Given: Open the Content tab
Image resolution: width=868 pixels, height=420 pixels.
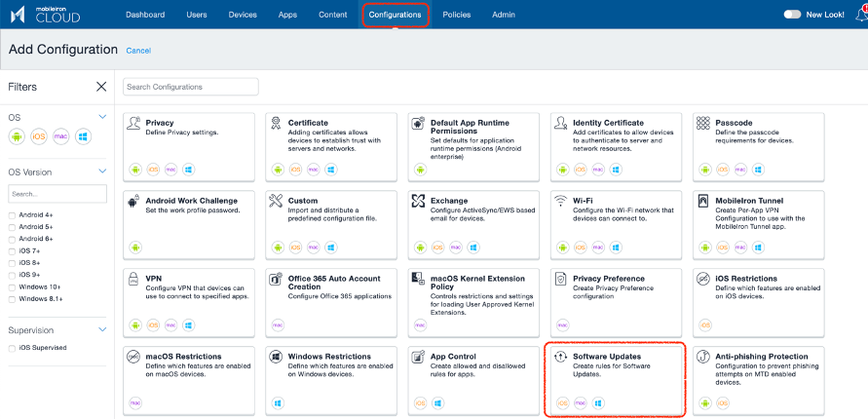Looking at the screenshot, I should 333,15.
